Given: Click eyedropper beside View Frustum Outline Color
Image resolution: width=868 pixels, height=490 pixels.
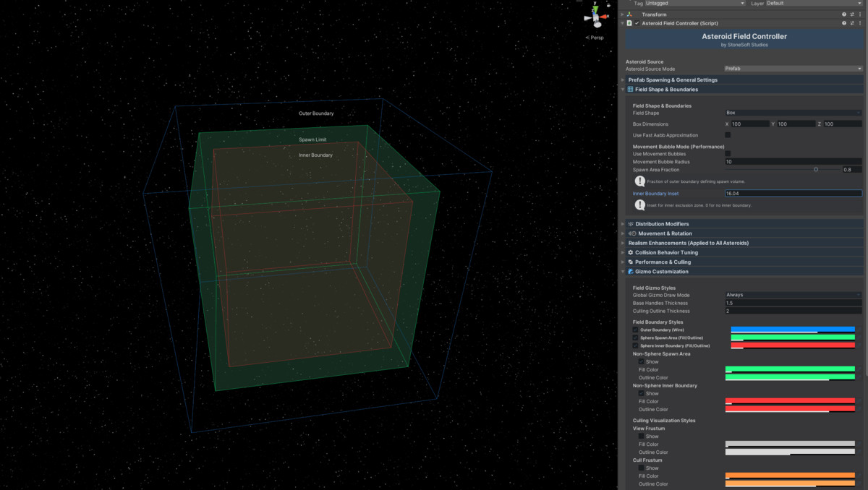Looking at the screenshot, I should 859,452.
